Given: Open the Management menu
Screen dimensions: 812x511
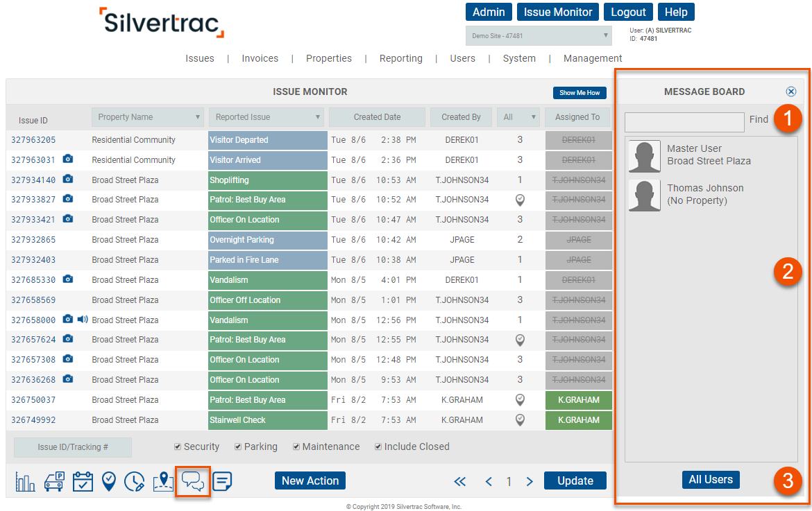Looking at the screenshot, I should point(593,58).
